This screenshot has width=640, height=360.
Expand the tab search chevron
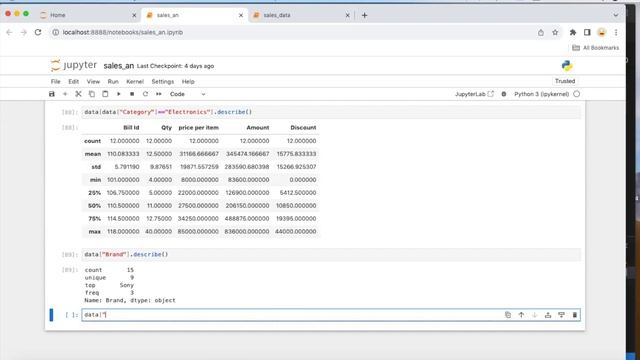[x=616, y=15]
